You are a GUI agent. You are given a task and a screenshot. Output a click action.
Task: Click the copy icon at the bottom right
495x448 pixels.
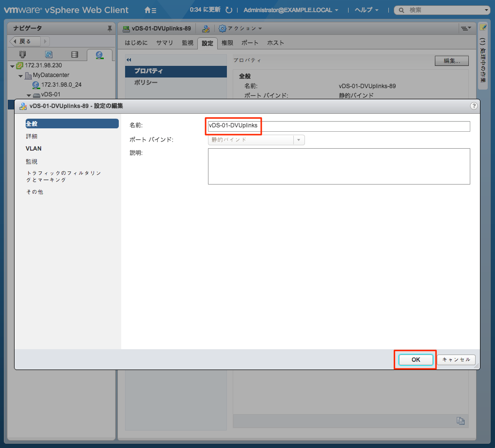[460, 421]
